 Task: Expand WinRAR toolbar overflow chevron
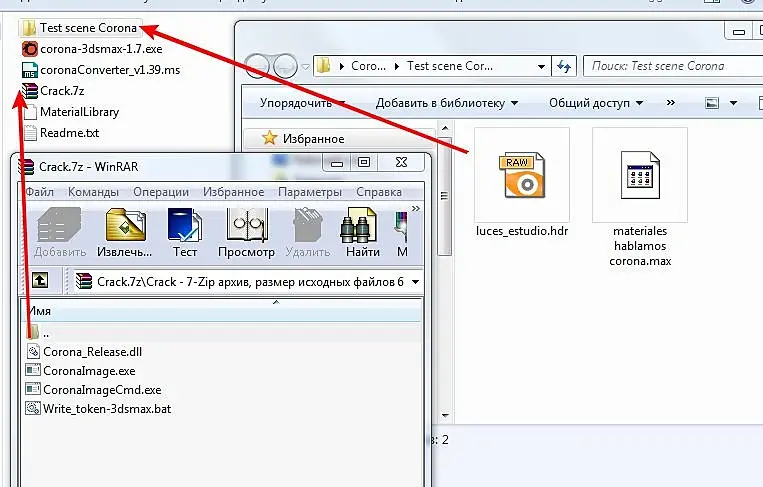pos(416,208)
